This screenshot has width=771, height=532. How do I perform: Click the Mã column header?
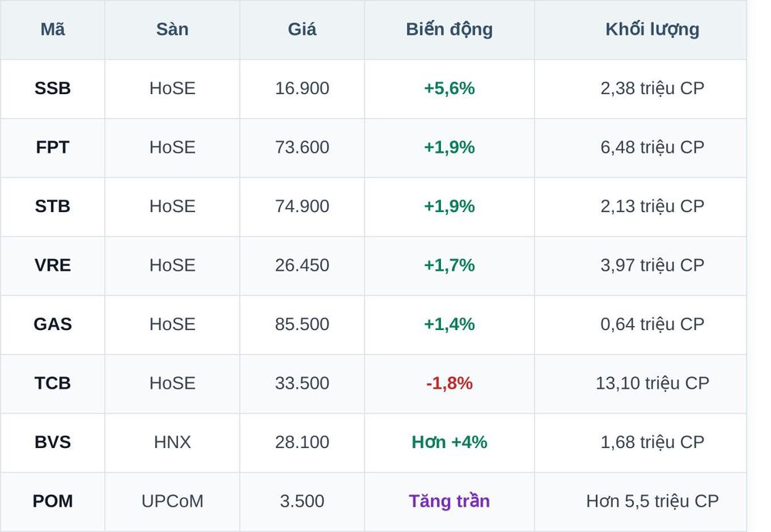(52, 29)
